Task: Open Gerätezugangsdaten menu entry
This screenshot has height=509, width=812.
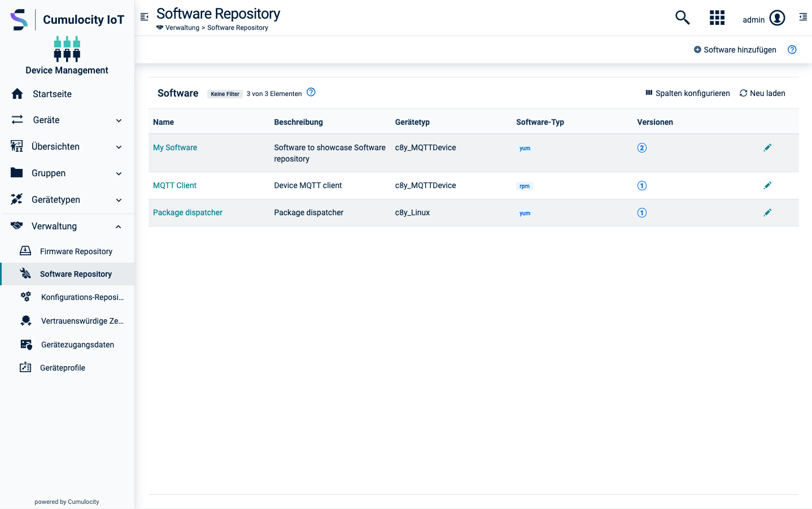Action: pyautogui.click(x=67, y=345)
